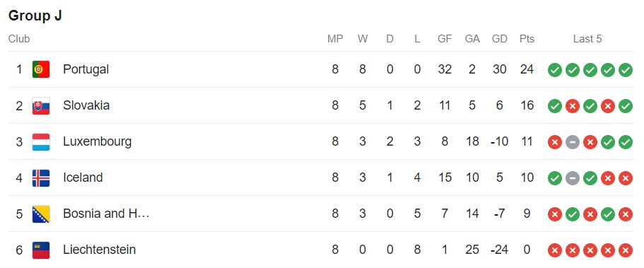Select the Liechtenstein team name
The height and width of the screenshot is (268, 644).
tap(100, 250)
